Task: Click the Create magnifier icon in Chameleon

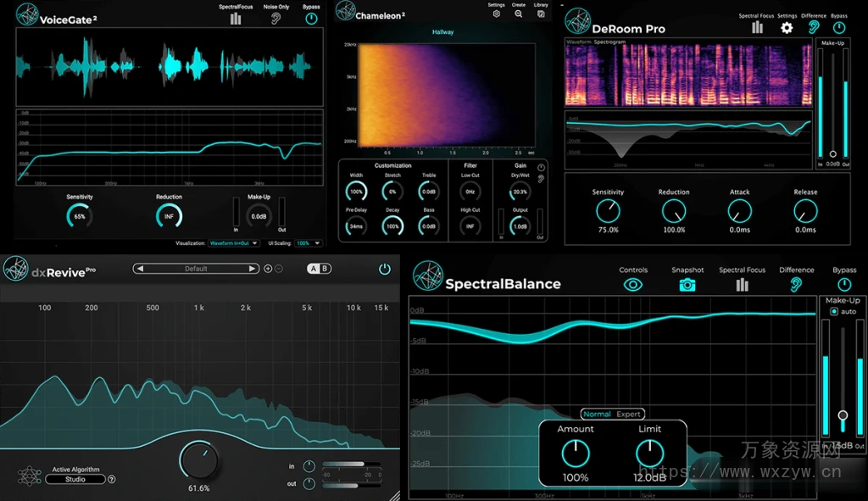Action: point(519,14)
